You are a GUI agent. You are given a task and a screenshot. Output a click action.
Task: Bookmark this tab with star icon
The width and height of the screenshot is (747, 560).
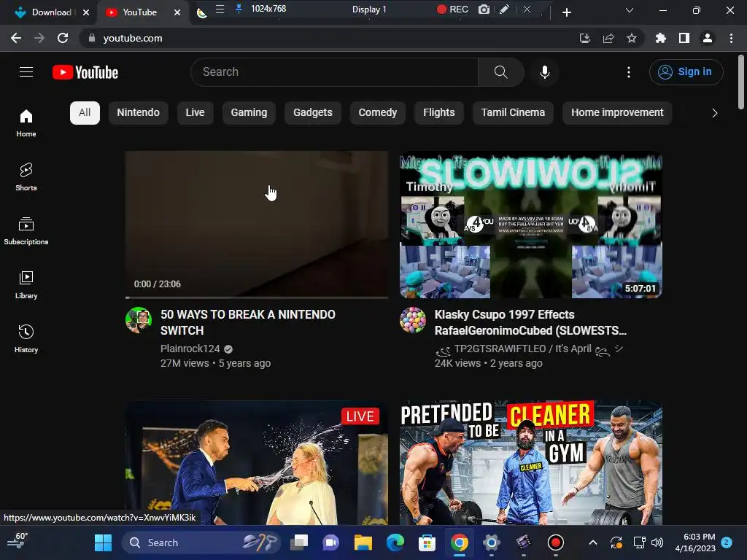(x=632, y=38)
